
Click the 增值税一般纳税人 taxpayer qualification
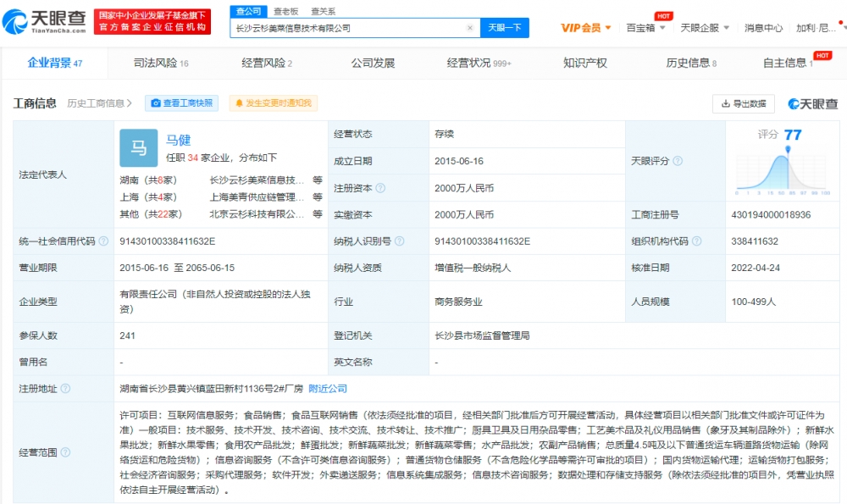[x=473, y=268]
